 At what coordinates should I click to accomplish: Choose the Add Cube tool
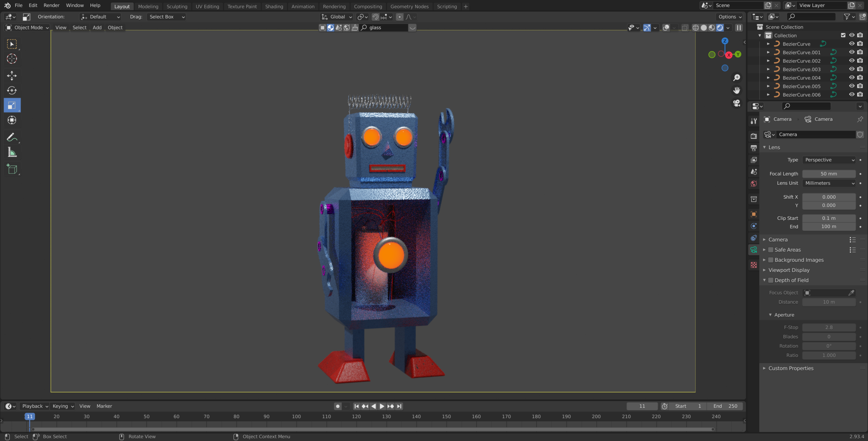pos(12,169)
